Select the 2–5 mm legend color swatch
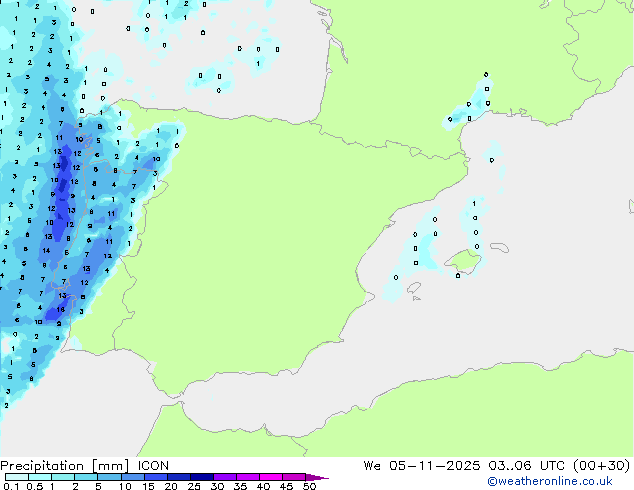 click(86, 477)
